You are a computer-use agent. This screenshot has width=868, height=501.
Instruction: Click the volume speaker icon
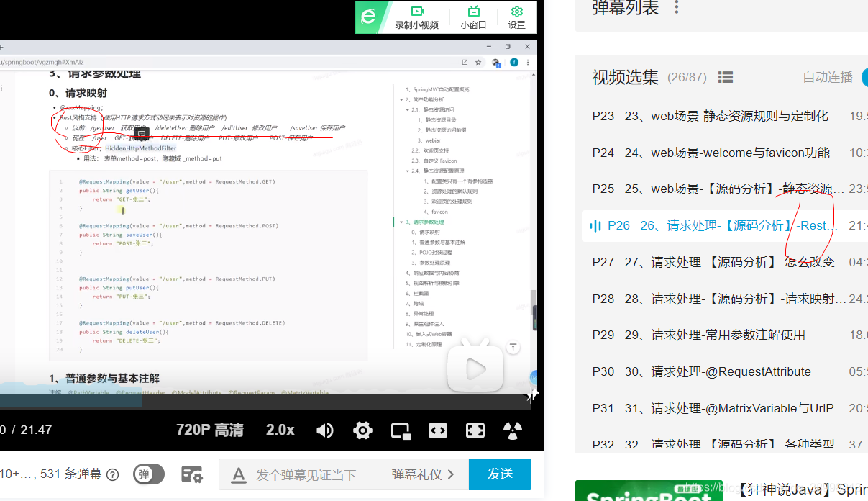click(x=325, y=430)
